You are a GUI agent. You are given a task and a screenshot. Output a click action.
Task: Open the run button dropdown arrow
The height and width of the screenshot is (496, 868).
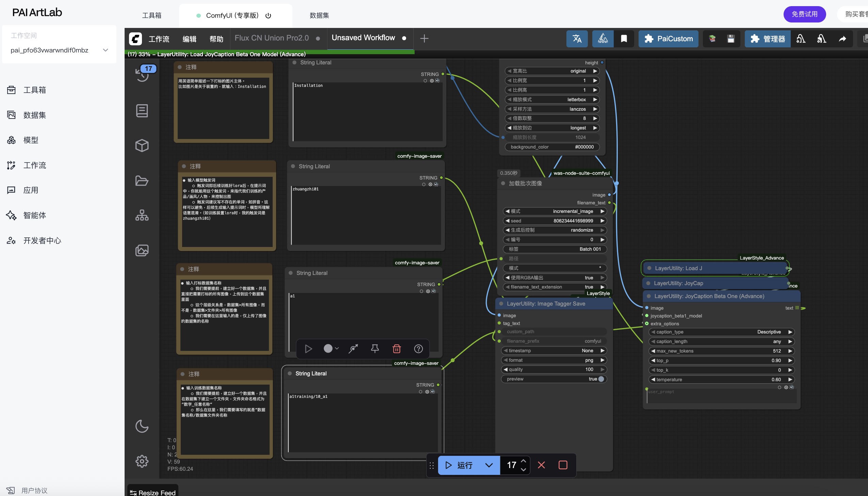[489, 465]
